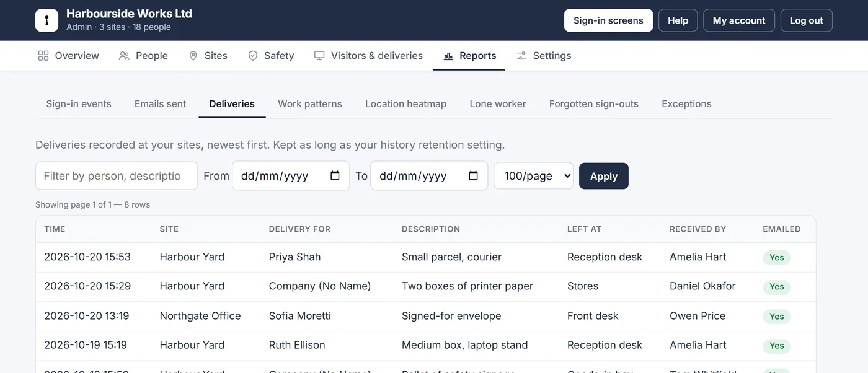Click the Apply filter button
868x373 pixels.
tap(604, 176)
